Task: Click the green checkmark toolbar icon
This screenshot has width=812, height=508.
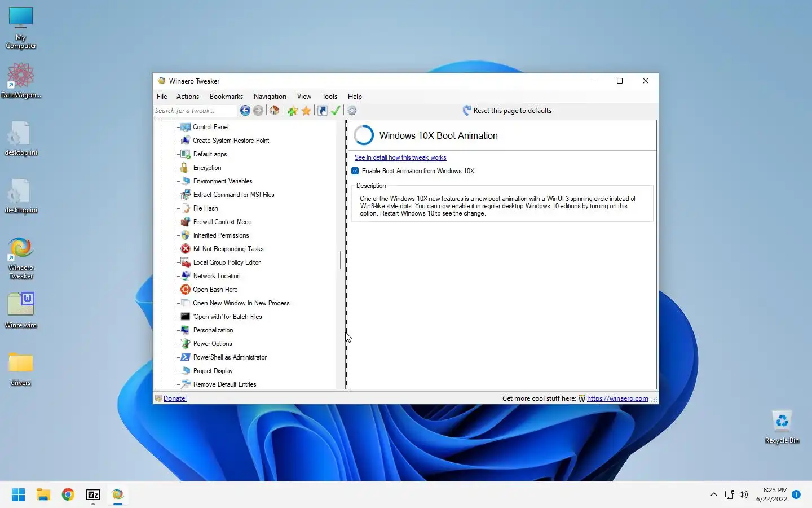Action: coord(336,111)
